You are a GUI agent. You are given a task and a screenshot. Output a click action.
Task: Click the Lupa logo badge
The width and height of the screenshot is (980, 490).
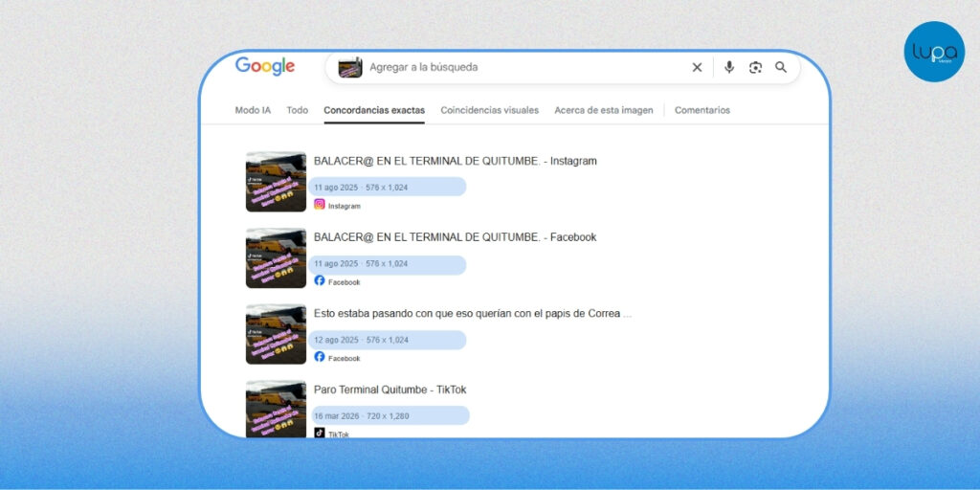[934, 52]
